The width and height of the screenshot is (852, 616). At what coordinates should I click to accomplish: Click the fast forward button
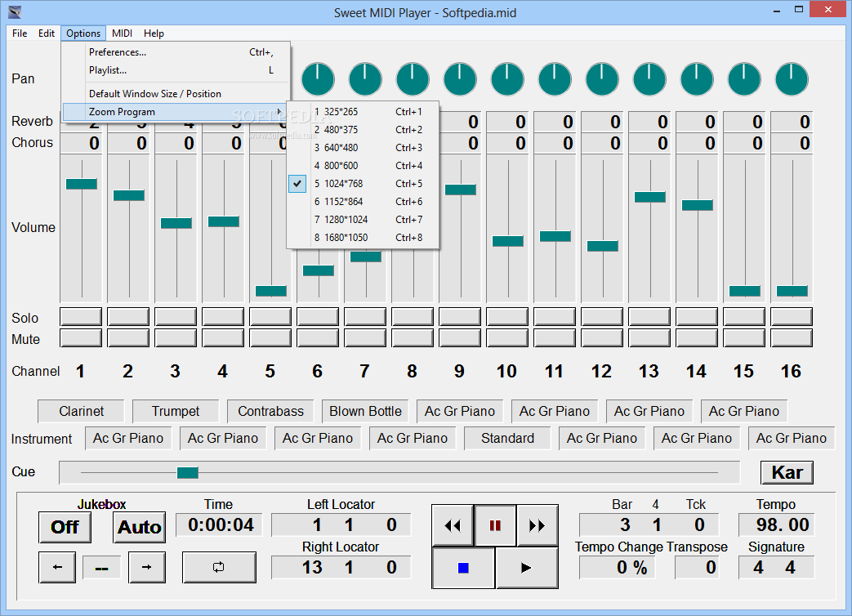537,525
